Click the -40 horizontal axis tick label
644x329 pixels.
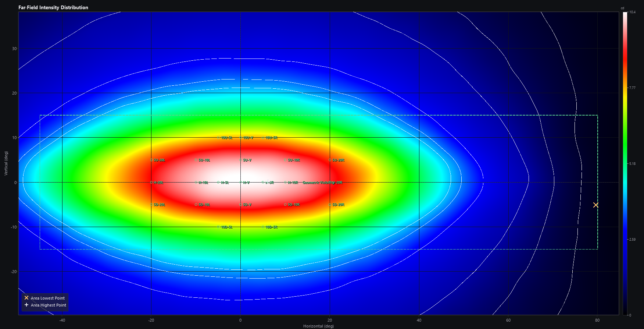tap(62, 320)
